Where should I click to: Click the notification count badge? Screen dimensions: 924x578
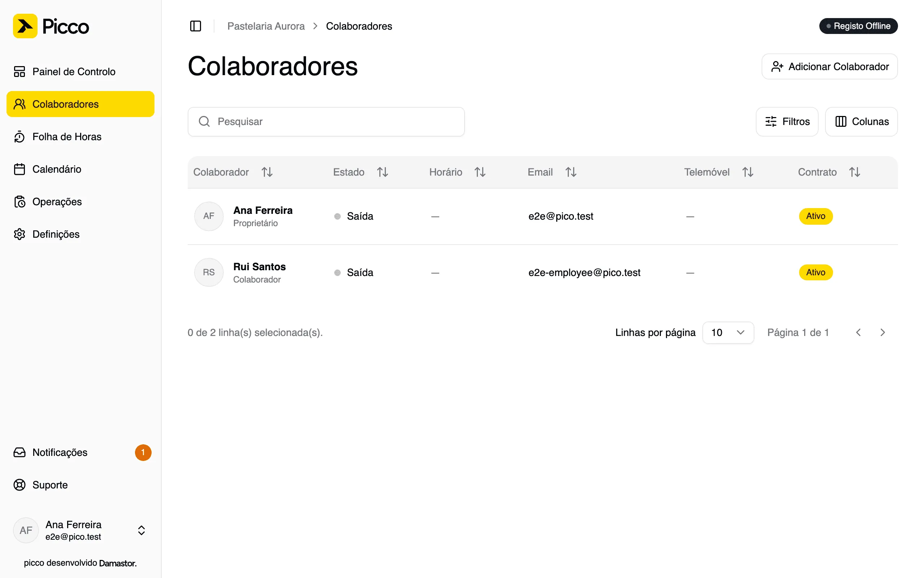pos(143,453)
